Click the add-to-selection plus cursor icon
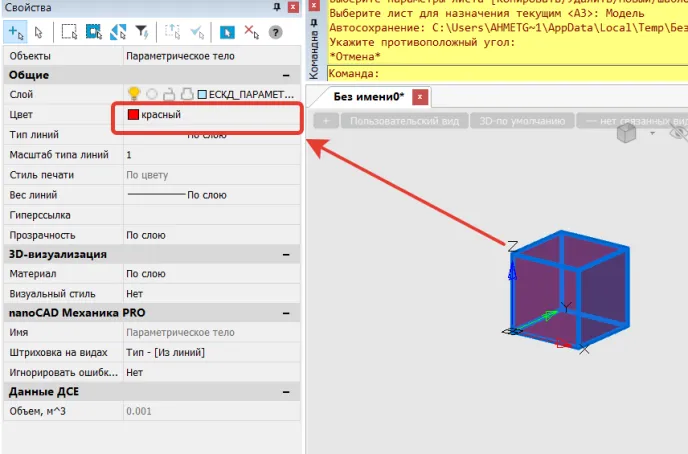This screenshot has height=454, width=688. click(15, 32)
